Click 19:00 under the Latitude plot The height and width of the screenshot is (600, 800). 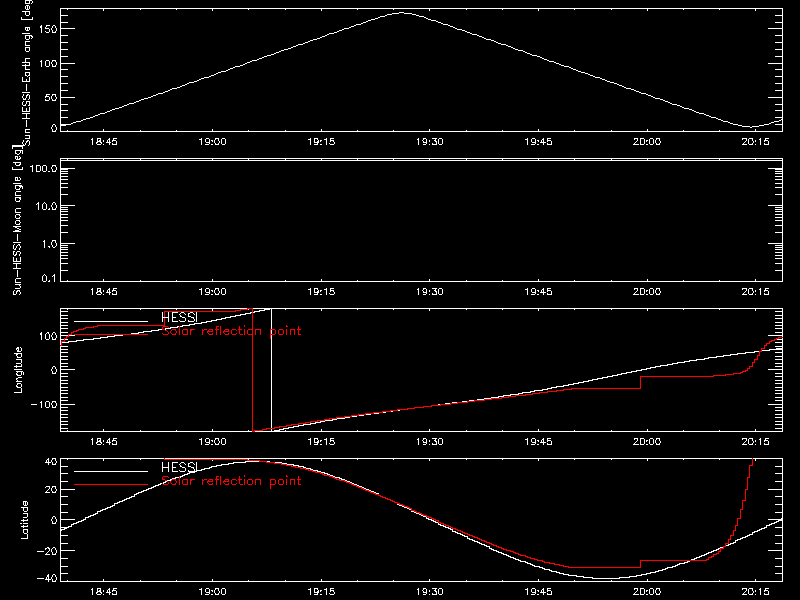pyautogui.click(x=212, y=592)
